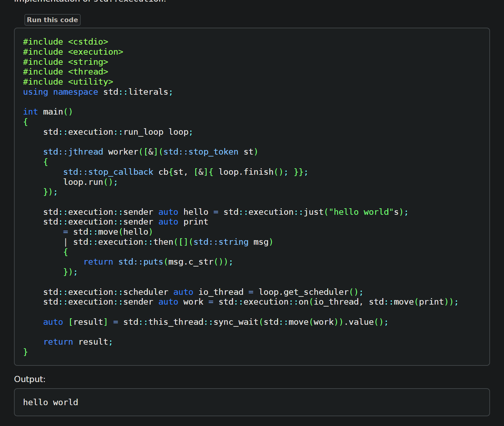
Task: Click the return result statement
Action: pos(78,342)
